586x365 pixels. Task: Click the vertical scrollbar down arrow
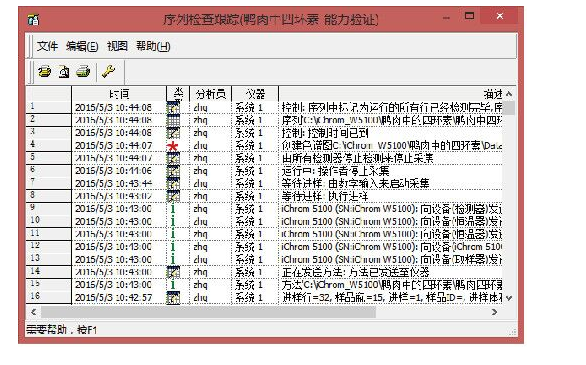click(509, 298)
